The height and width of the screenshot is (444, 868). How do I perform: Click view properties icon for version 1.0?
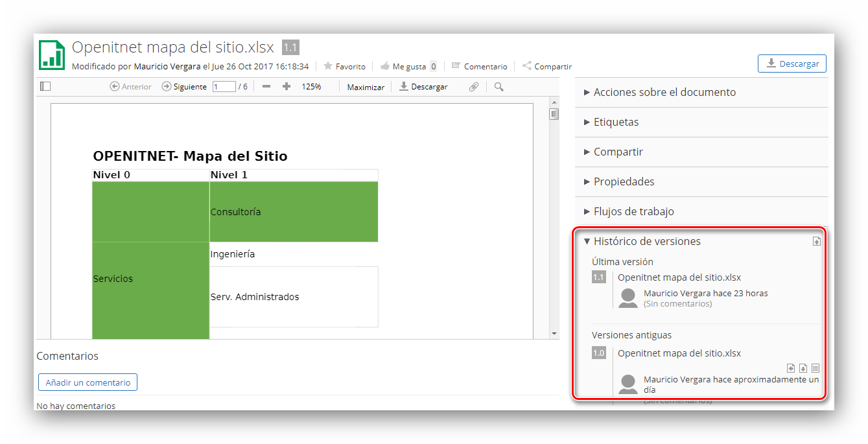coord(815,368)
